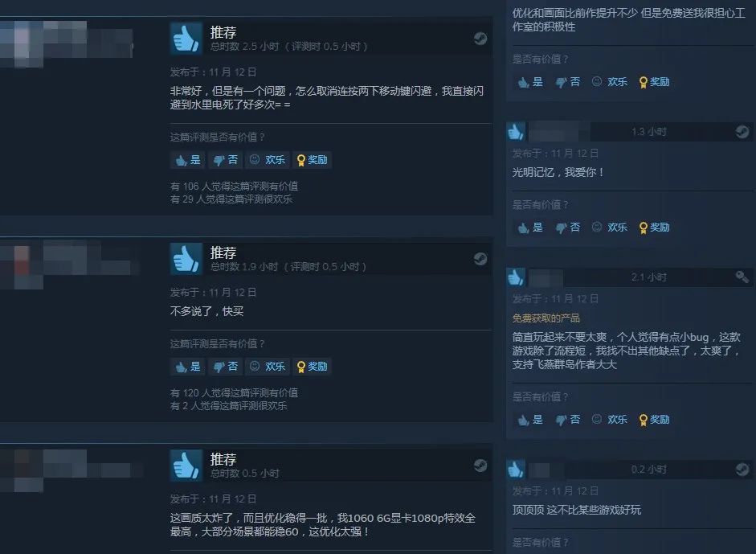Give 奖励 to the 飞燕群岛 review
This screenshot has width=756, height=554.
[x=654, y=420]
